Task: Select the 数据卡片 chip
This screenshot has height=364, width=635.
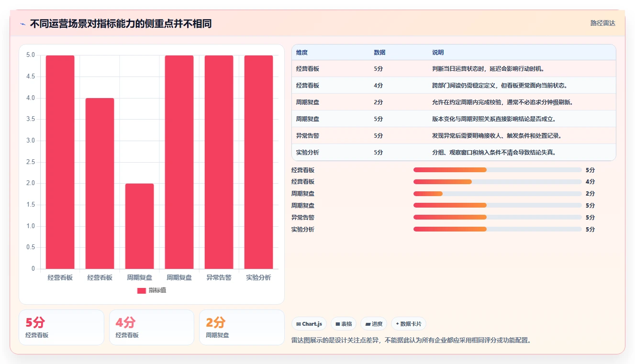Action: tap(409, 324)
